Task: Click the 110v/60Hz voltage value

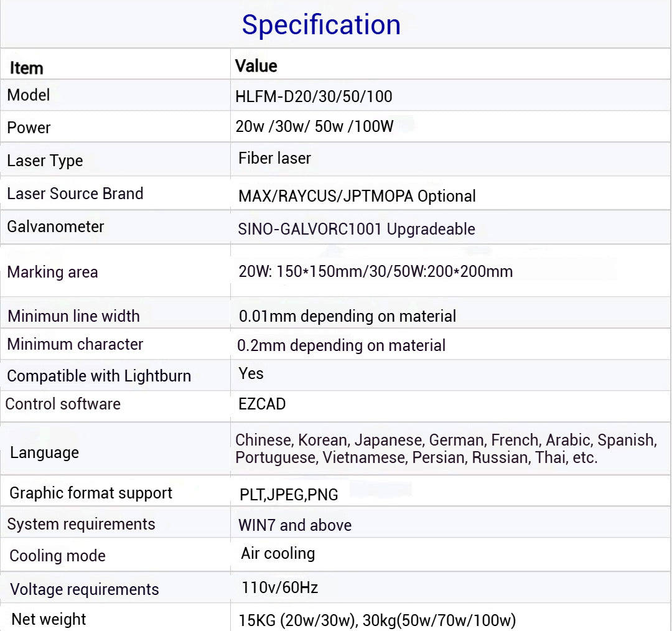Action: coord(280,587)
